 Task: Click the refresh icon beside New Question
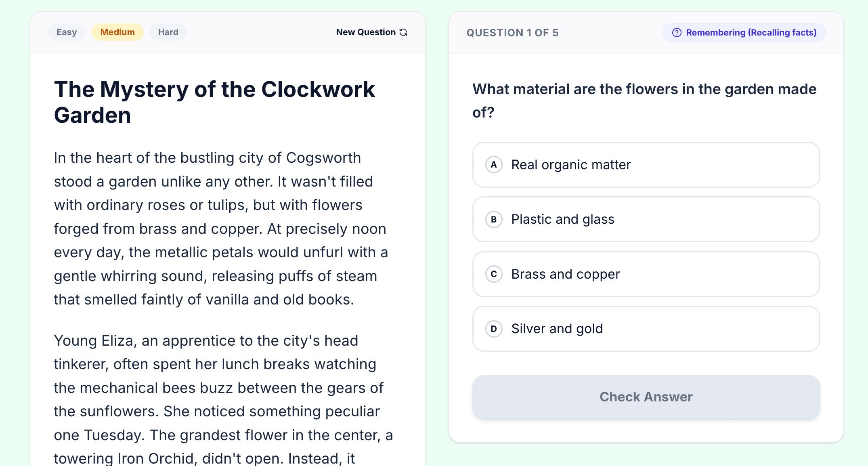click(403, 32)
